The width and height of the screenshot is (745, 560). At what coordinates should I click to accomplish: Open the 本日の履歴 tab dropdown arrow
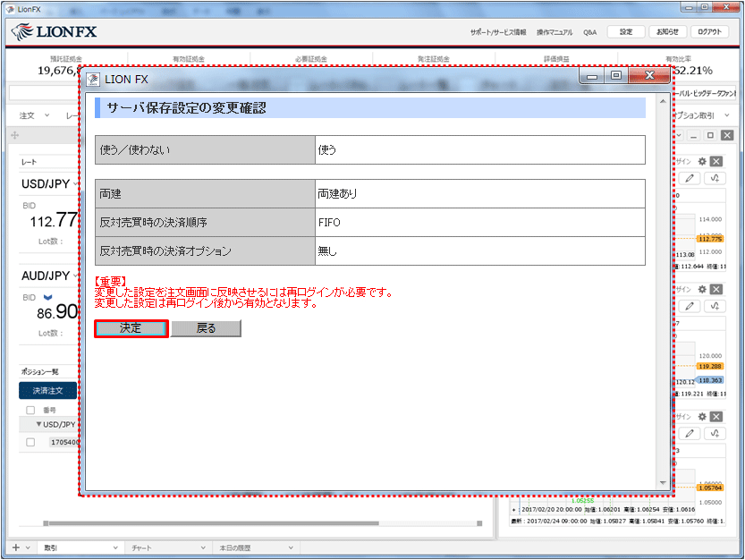pyautogui.click(x=291, y=547)
